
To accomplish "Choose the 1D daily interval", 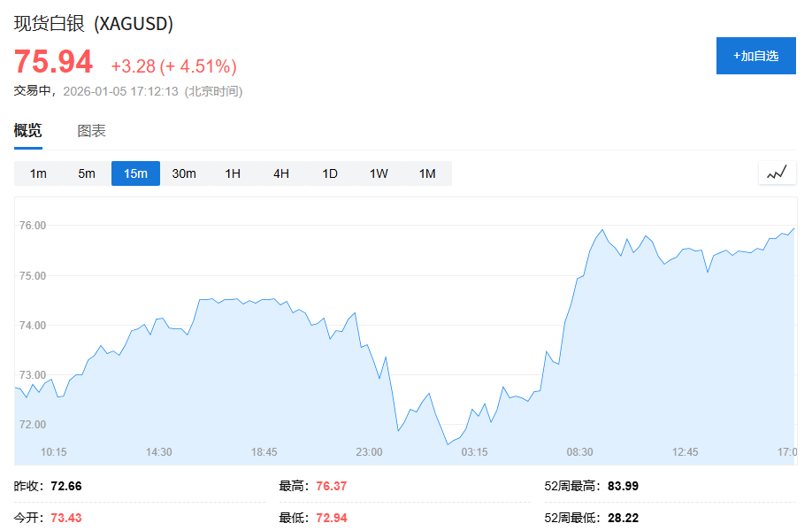I will click(330, 173).
